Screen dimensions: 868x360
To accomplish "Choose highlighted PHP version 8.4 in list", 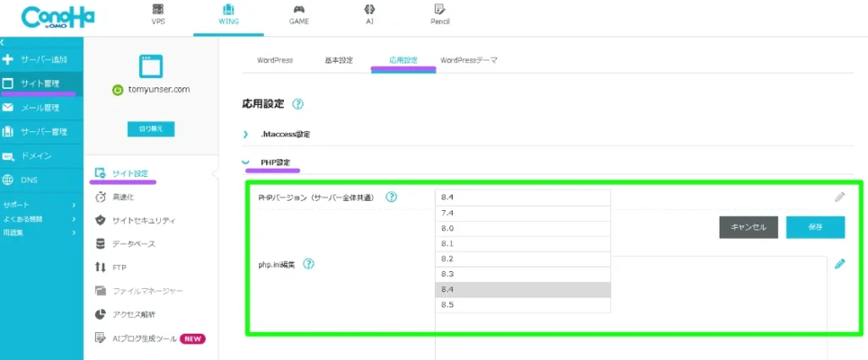I will click(522, 290).
